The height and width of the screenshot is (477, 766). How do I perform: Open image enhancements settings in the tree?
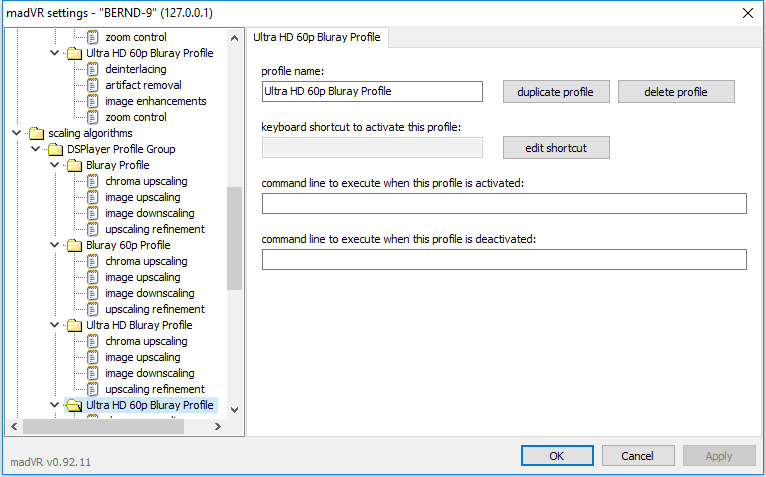(156, 102)
